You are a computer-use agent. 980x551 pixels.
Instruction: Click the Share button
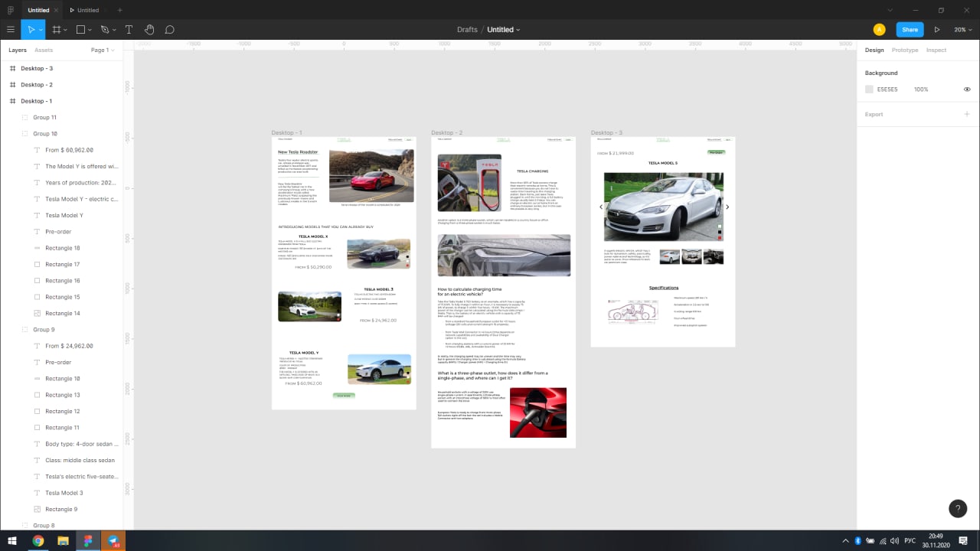point(910,30)
